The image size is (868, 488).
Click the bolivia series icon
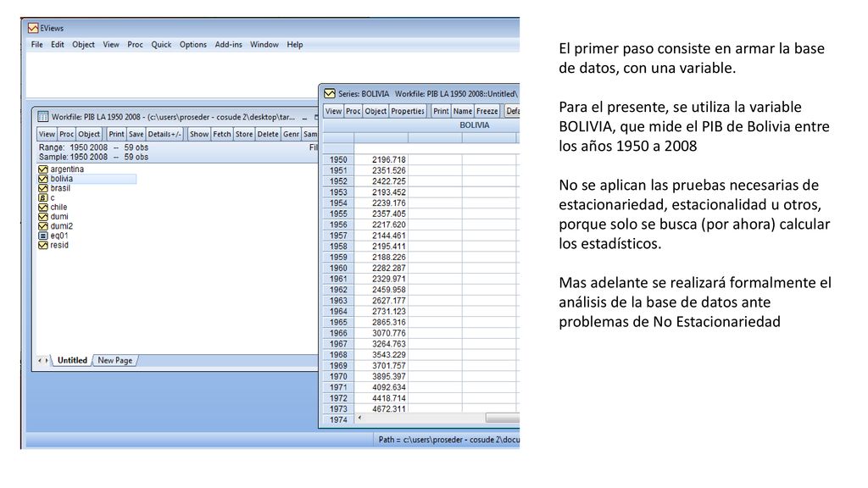[x=42, y=179]
